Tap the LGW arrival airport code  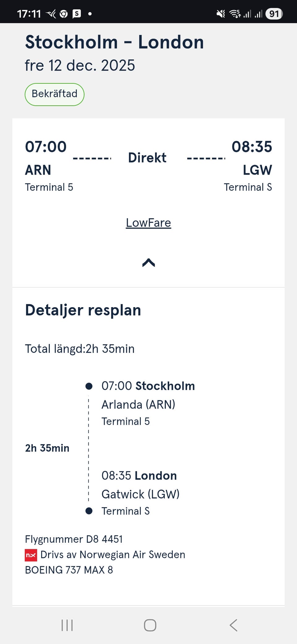[x=257, y=170]
